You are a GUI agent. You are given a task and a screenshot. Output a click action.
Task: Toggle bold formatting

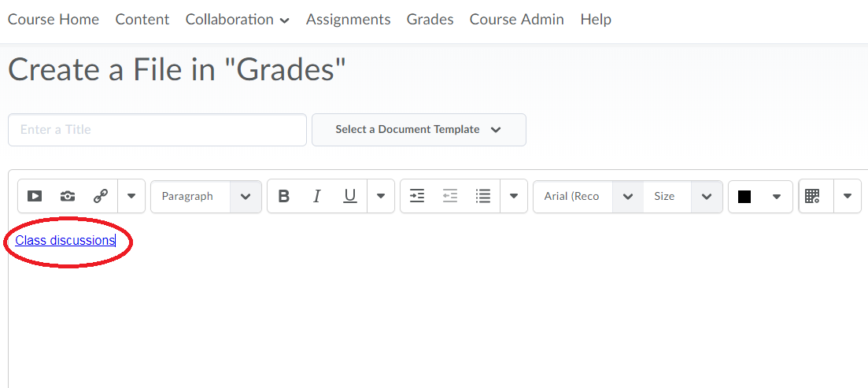[284, 197]
